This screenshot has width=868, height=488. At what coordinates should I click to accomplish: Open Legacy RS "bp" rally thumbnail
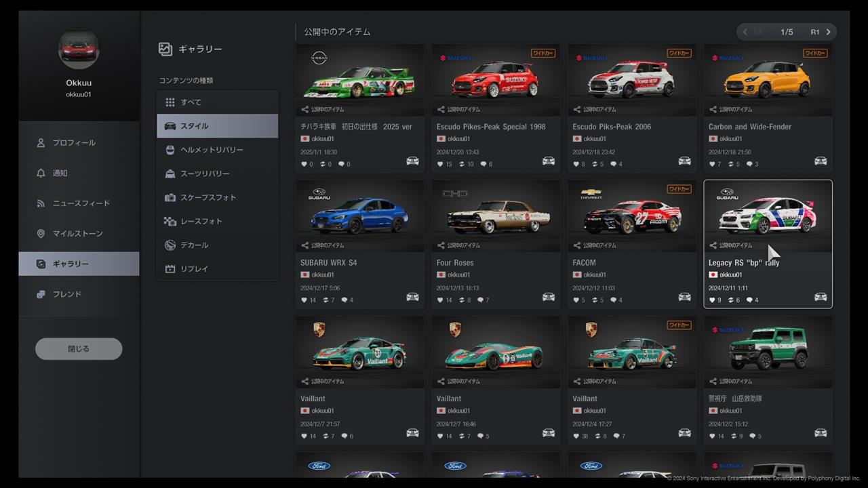(768, 216)
